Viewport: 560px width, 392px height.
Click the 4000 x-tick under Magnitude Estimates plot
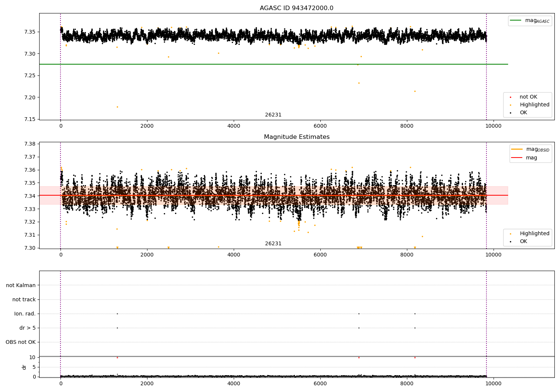point(234,255)
